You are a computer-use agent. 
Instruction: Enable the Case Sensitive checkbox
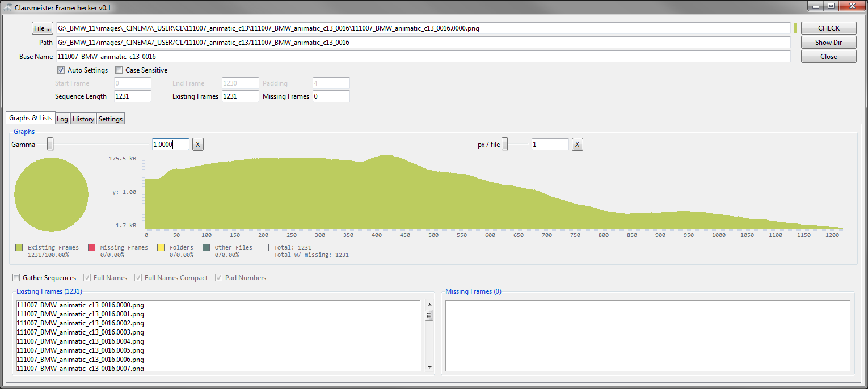pos(119,70)
